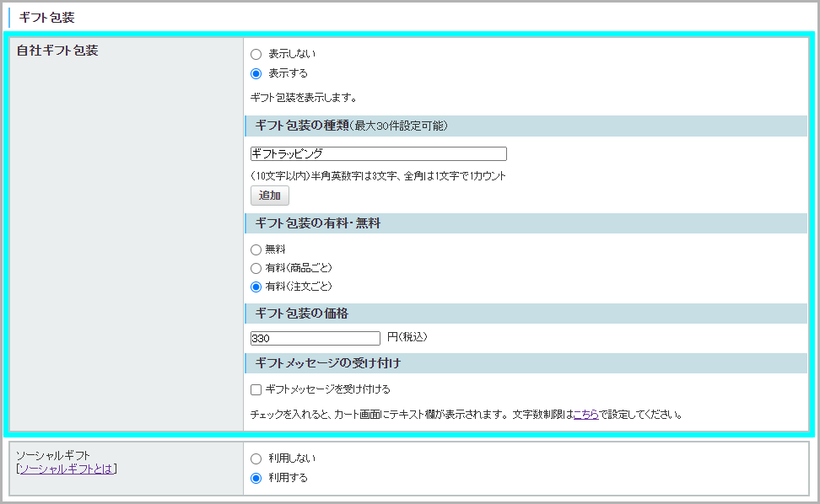Choose the 無料 gift wrapping option
Image resolution: width=820 pixels, height=504 pixels.
click(x=256, y=249)
